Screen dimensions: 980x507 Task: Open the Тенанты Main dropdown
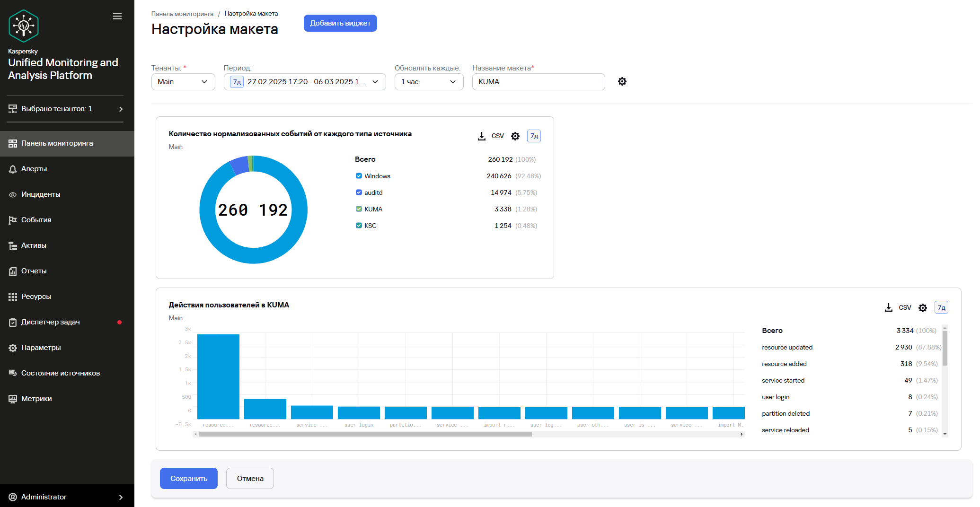183,82
